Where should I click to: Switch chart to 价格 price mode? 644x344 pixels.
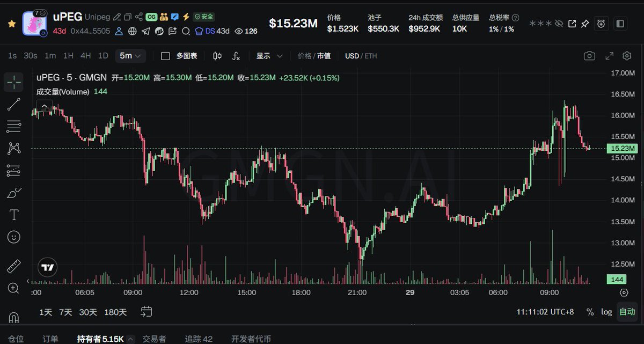304,56
